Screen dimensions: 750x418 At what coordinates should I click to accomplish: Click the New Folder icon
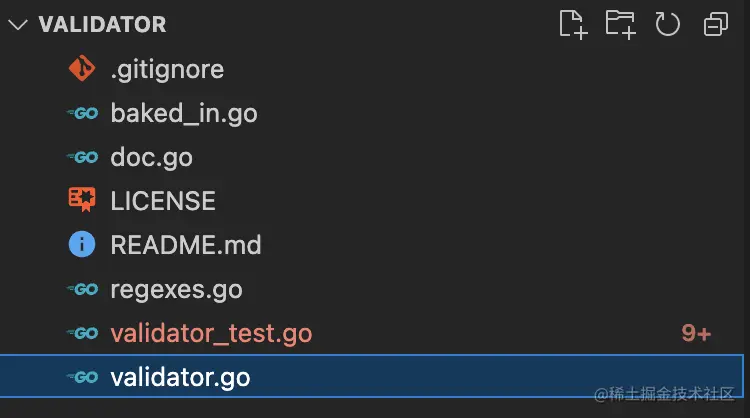(620, 24)
